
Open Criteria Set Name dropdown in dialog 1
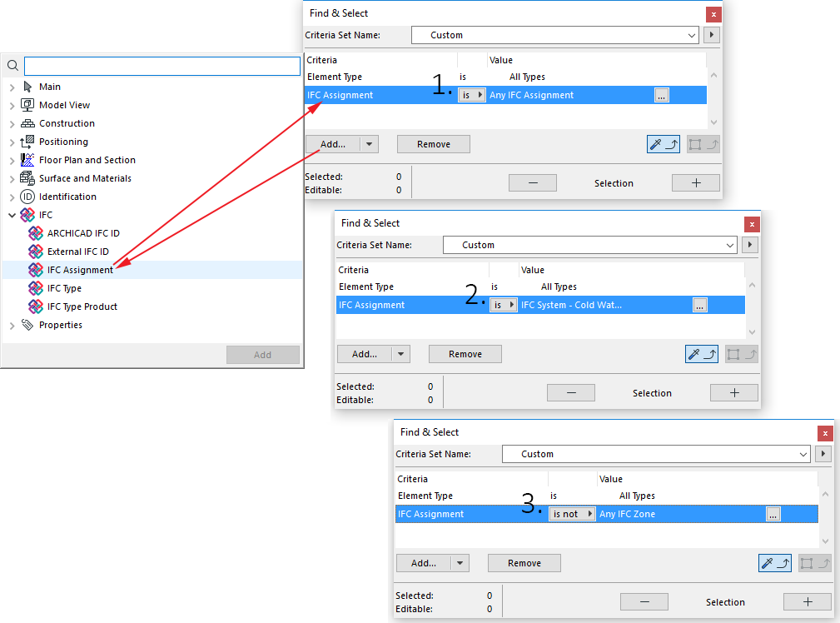(555, 35)
